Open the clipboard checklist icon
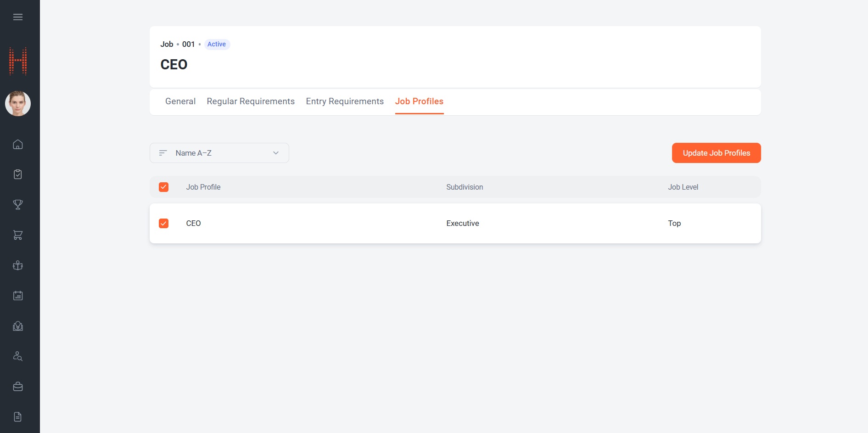Viewport: 868px width, 433px height. (18, 174)
